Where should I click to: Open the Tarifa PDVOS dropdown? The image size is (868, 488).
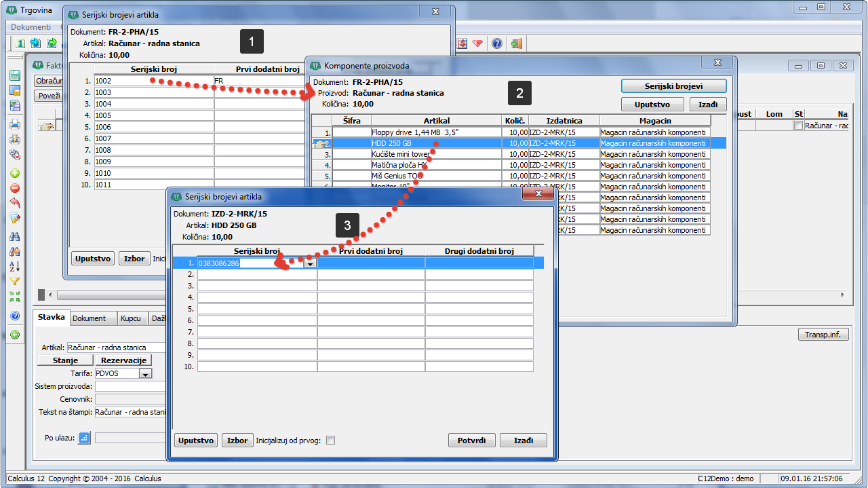145,373
